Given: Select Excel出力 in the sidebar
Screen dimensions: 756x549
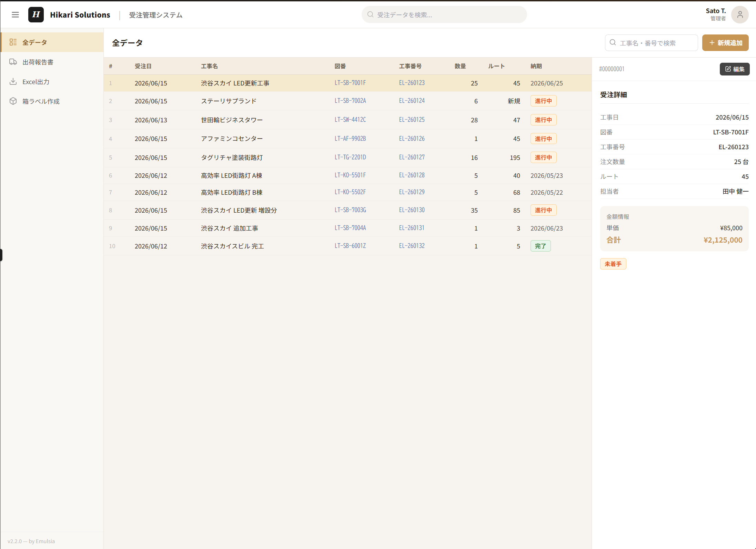Looking at the screenshot, I should click(52, 82).
